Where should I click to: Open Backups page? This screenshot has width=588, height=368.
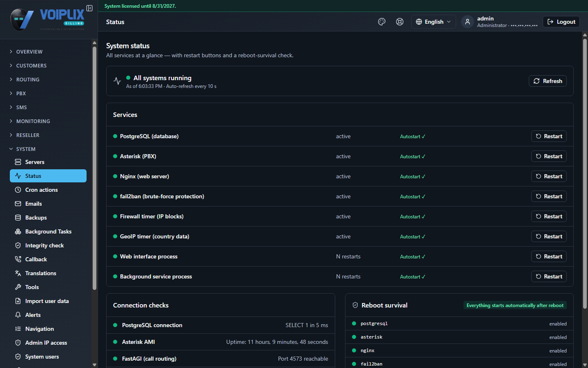click(48, 218)
